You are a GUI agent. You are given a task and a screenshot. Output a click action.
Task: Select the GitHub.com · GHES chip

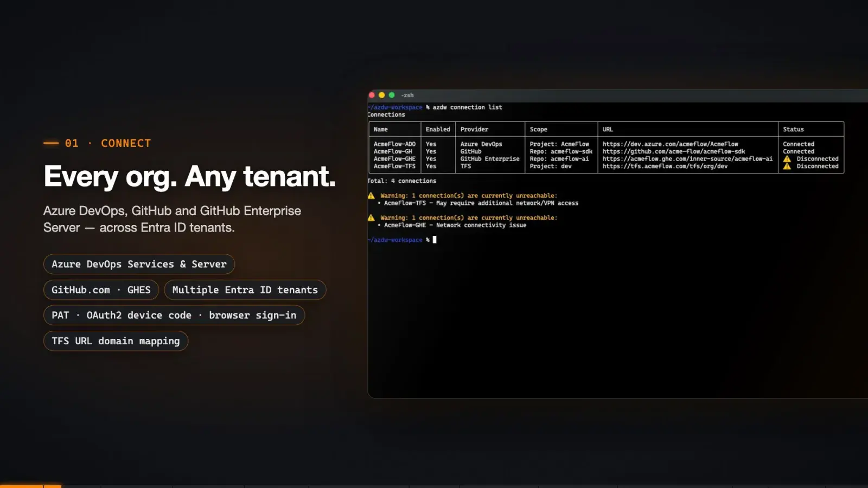(101, 290)
